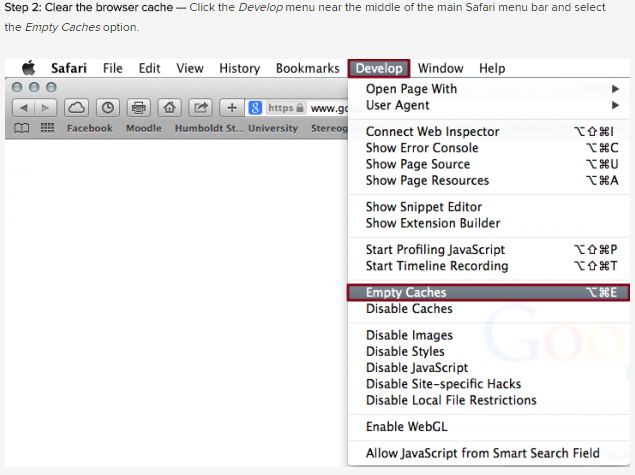Choose Start Profiling JavaScript
This screenshot has width=635, height=475.
click(489, 249)
